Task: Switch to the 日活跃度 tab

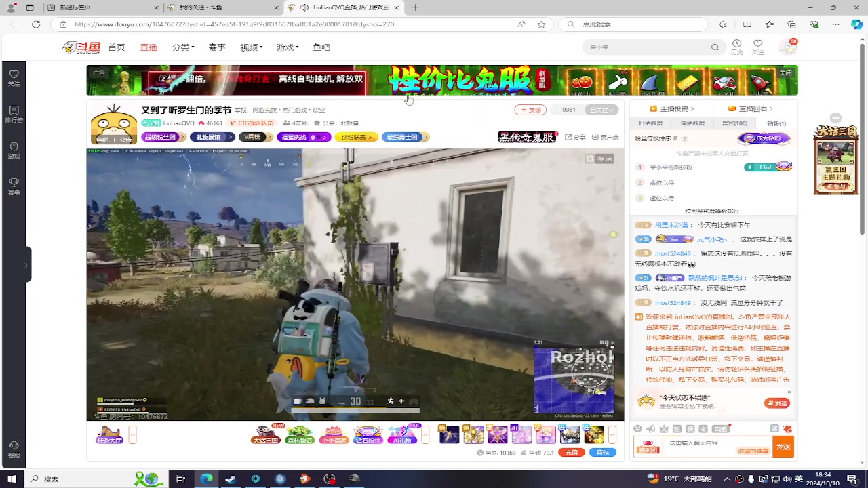Action: point(650,123)
